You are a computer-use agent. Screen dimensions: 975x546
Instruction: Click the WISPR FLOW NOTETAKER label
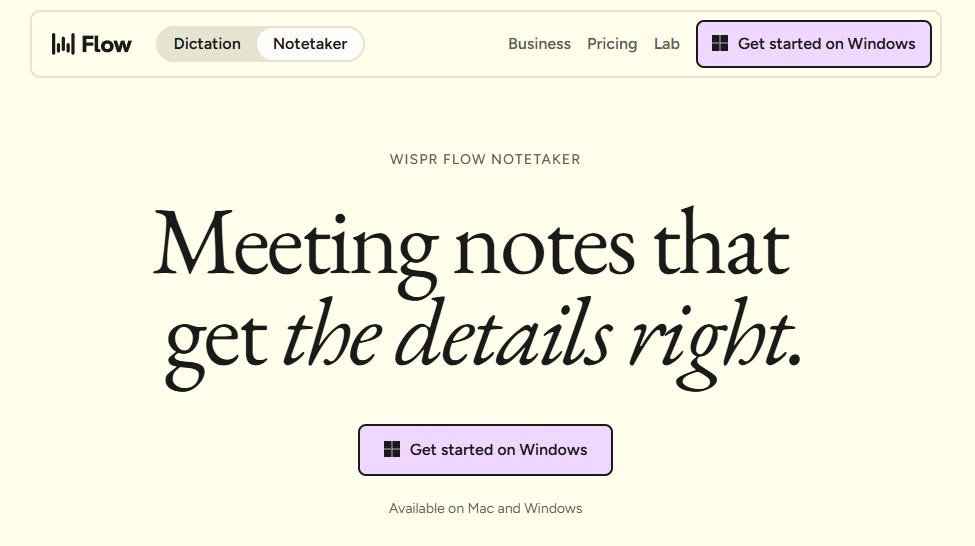point(485,159)
